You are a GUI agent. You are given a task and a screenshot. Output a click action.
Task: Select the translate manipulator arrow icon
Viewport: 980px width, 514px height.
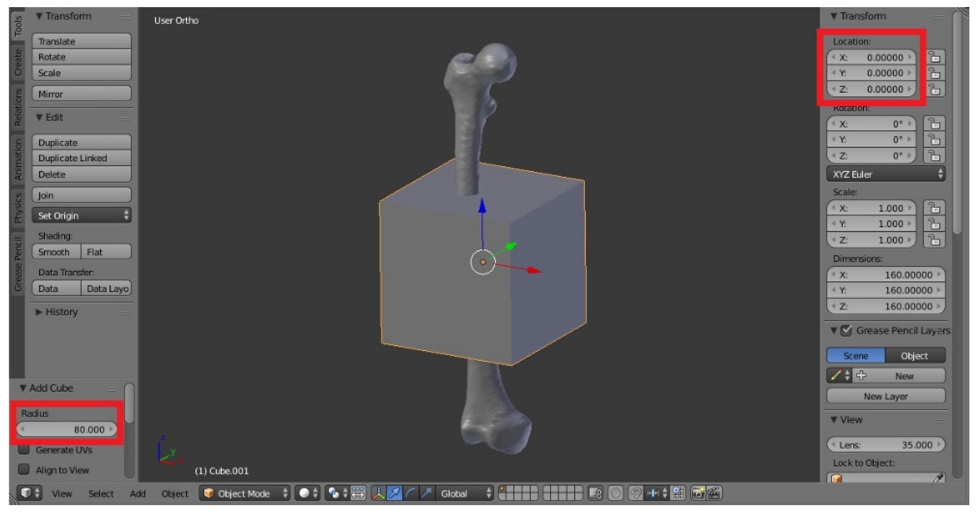click(395, 493)
